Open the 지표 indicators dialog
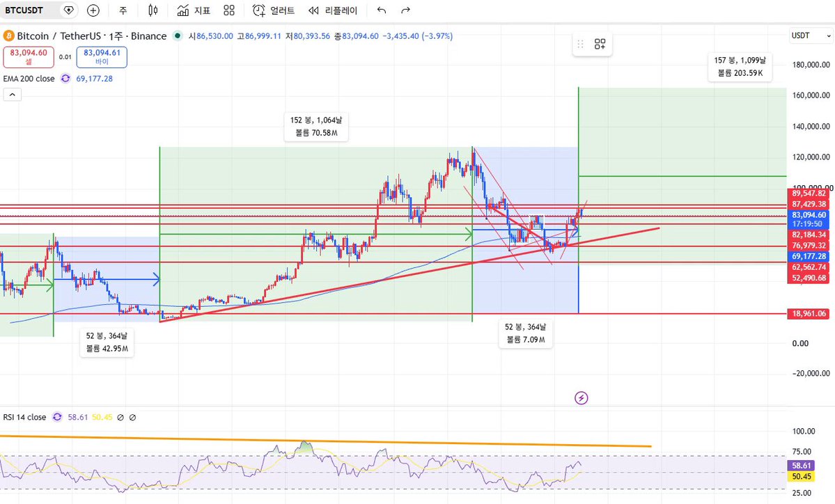835x504 pixels. pos(194,10)
